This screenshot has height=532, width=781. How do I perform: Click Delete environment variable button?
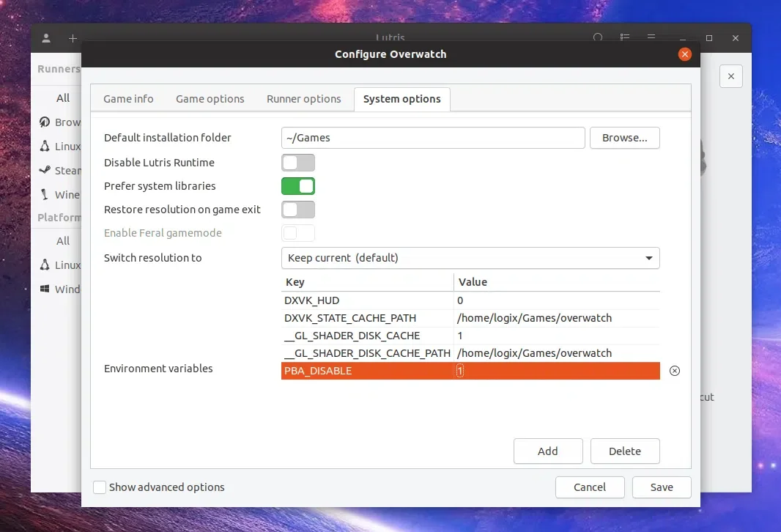[x=625, y=451]
